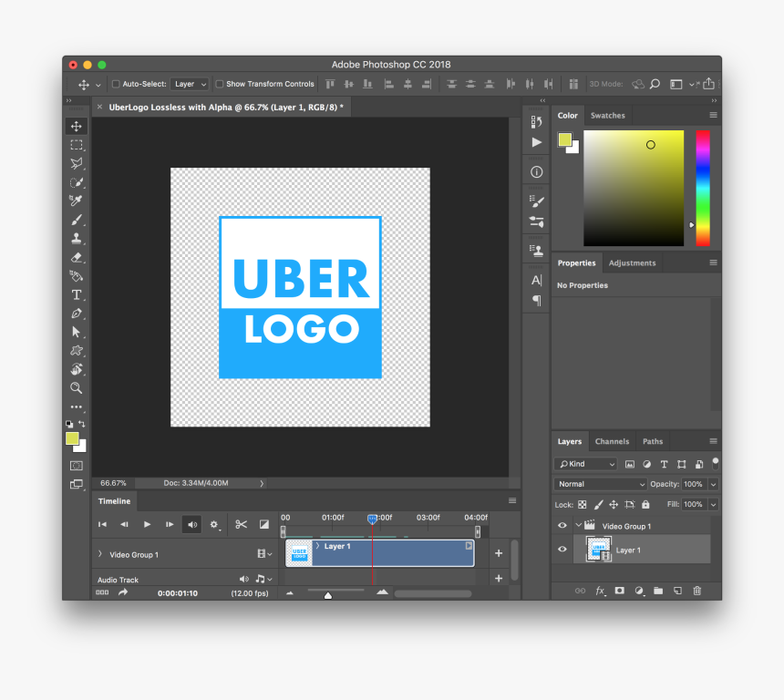784x700 pixels.
Task: Open the Character panel icon
Action: click(x=537, y=280)
